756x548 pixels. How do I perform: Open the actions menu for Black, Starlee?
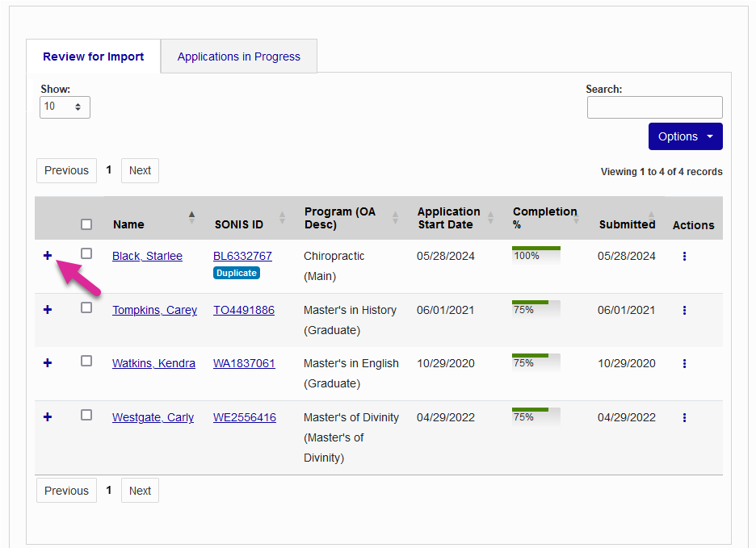(684, 256)
